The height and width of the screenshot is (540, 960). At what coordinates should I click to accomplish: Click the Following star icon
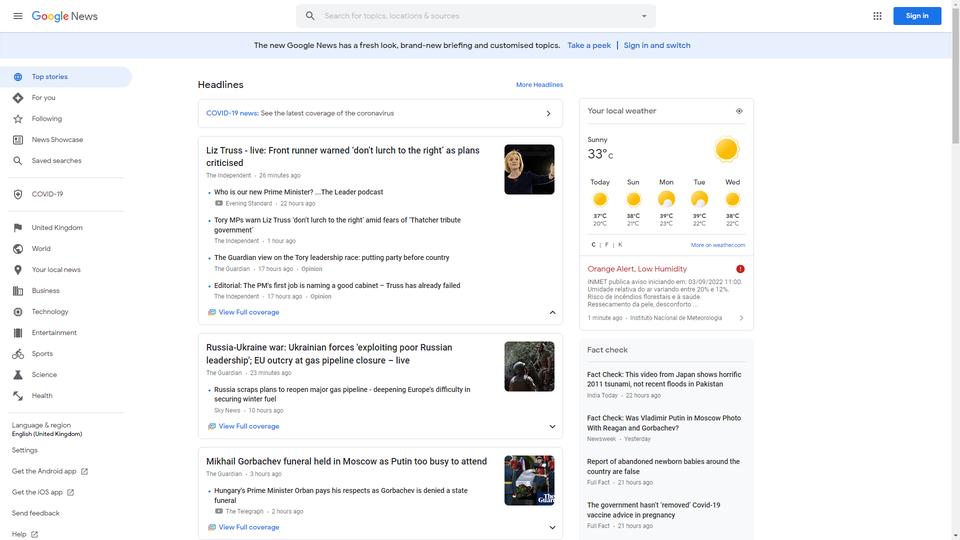pyautogui.click(x=18, y=119)
